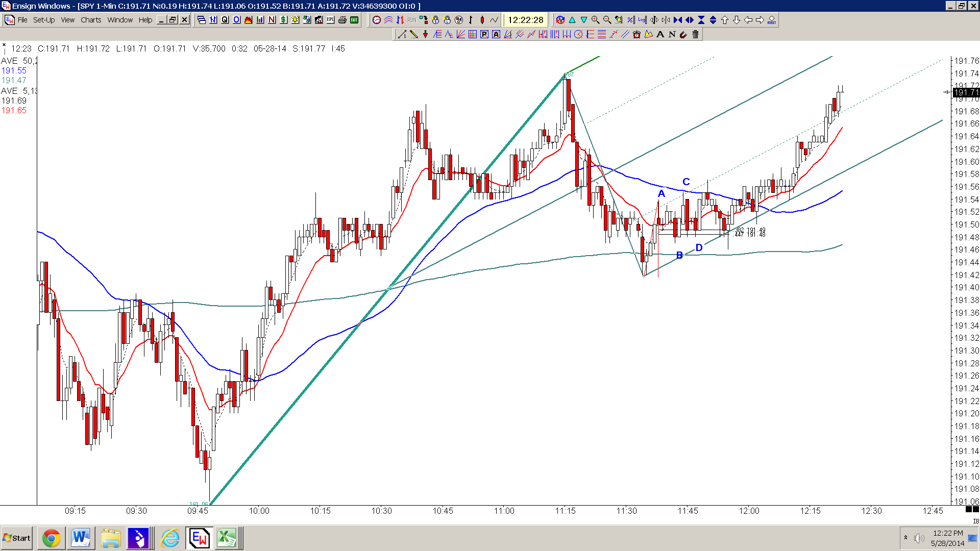Click the green dollar sign icon
Screen dimensions: 980x551
[284, 20]
